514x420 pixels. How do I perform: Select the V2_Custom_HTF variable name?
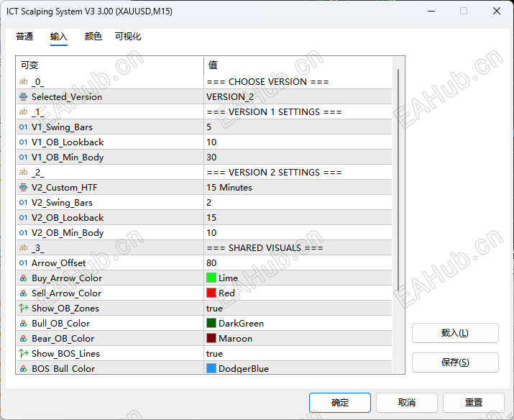pos(64,187)
